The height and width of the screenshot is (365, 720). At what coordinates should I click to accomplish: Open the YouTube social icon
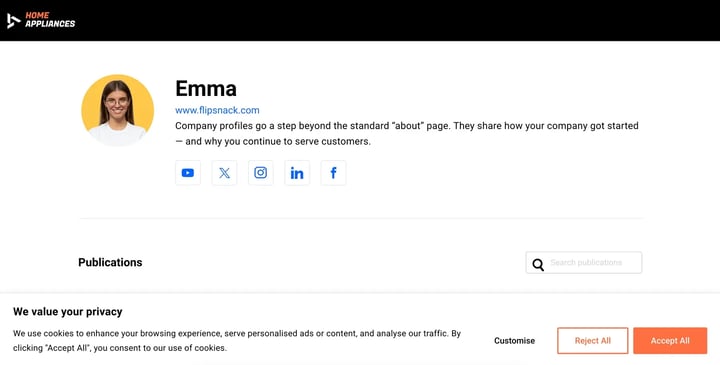coord(188,173)
